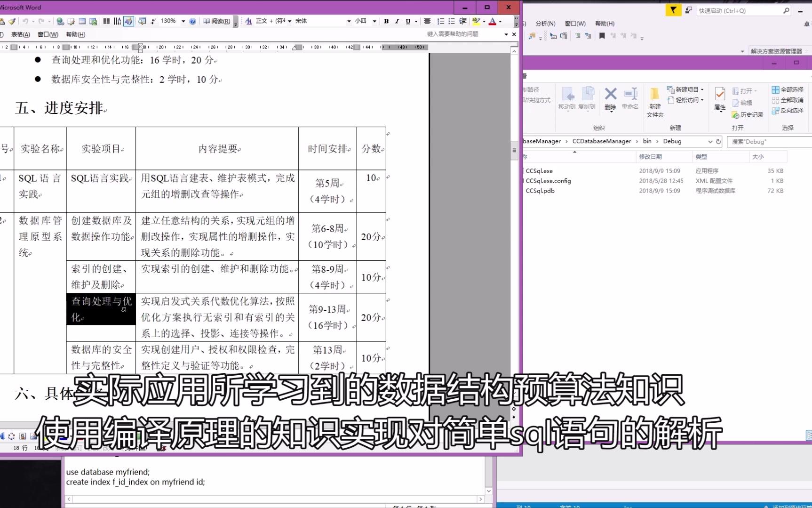The image size is (812, 508).
Task: Click the Word Help question mark icon
Action: tap(192, 21)
